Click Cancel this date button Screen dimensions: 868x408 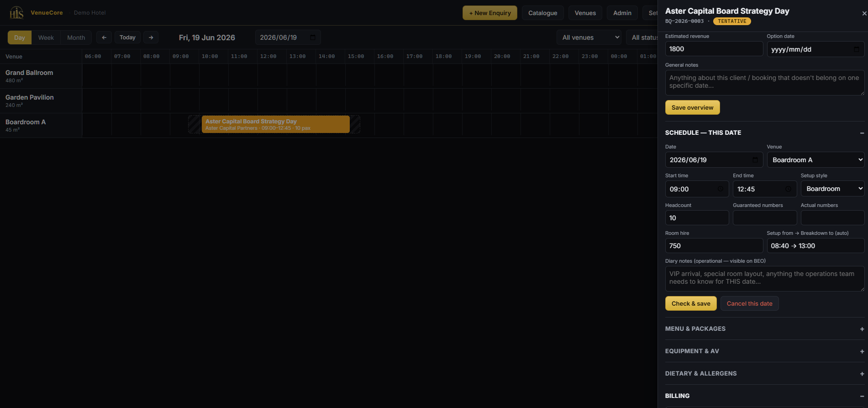click(x=749, y=303)
